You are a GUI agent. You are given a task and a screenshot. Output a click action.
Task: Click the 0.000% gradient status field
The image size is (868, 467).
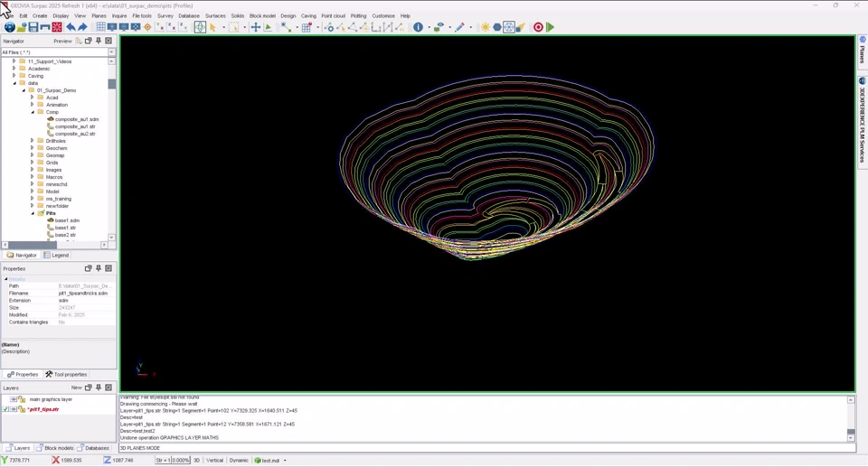[181, 461]
